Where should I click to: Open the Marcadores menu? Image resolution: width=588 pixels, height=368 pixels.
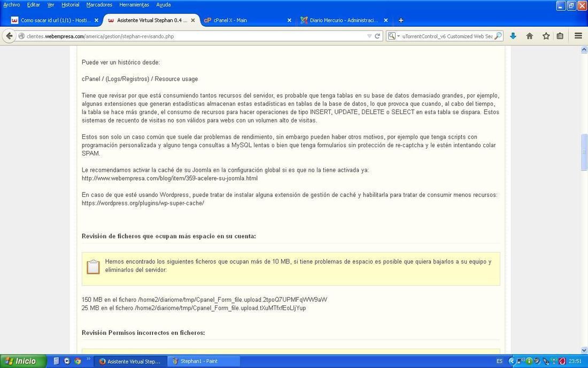99,4
